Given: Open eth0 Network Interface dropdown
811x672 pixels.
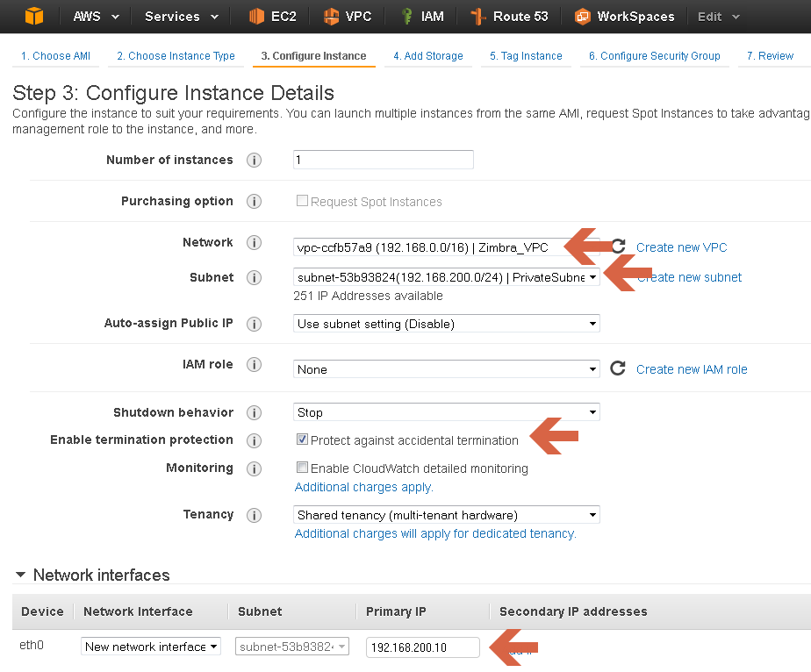Looking at the screenshot, I should (x=150, y=647).
